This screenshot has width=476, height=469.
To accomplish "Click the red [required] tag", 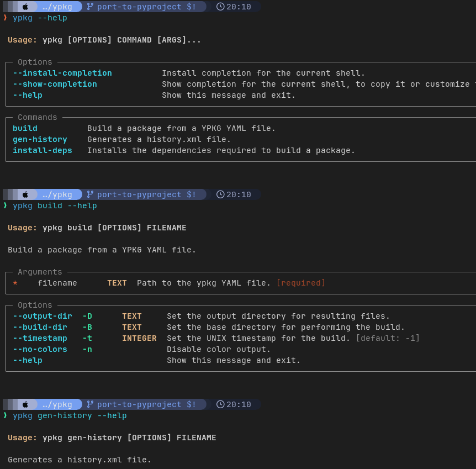I will [x=300, y=283].
